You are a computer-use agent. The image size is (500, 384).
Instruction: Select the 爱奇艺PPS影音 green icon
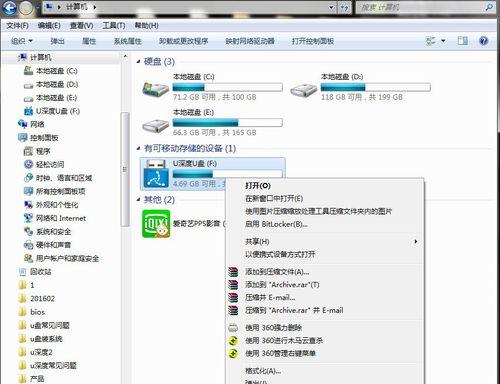(x=156, y=224)
